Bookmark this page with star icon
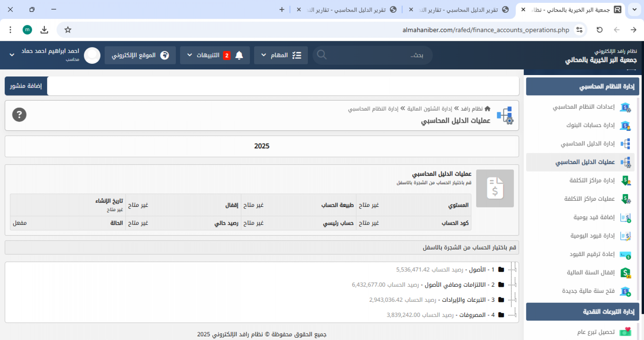 (68, 30)
